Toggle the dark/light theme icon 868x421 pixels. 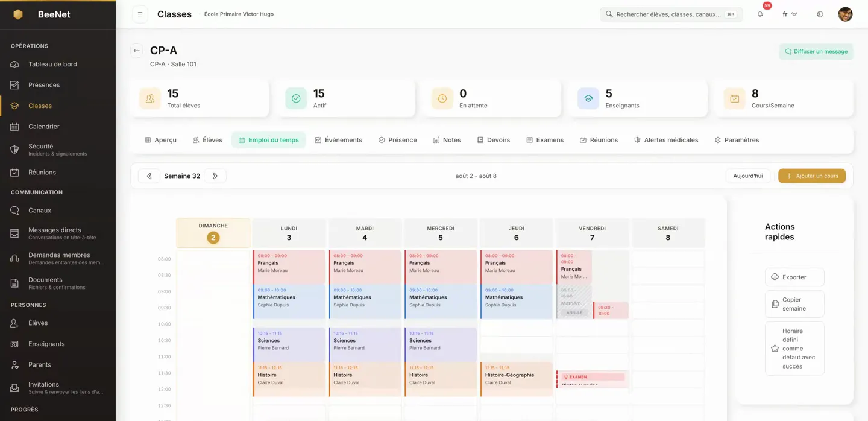[x=820, y=14]
